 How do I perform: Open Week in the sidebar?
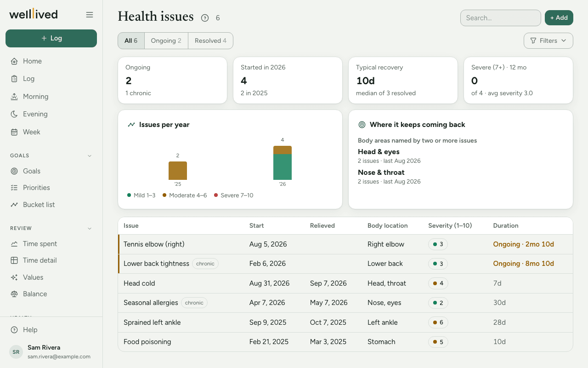[51, 132]
